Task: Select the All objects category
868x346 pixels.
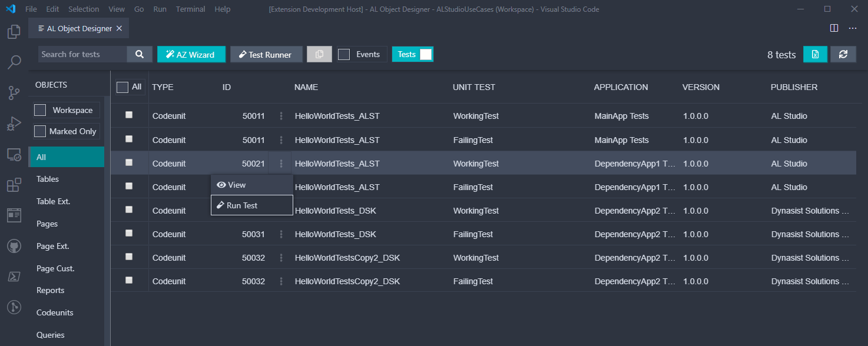Action: point(67,157)
